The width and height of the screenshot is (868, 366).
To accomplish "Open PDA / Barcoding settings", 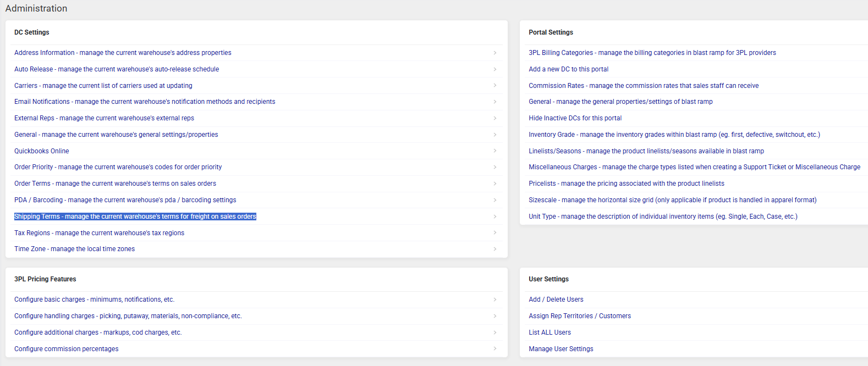I will (x=125, y=200).
